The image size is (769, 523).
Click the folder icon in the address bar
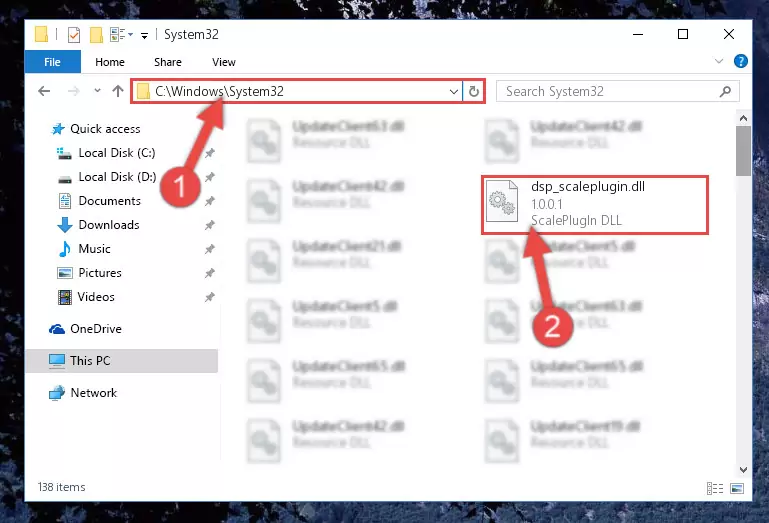tap(143, 91)
